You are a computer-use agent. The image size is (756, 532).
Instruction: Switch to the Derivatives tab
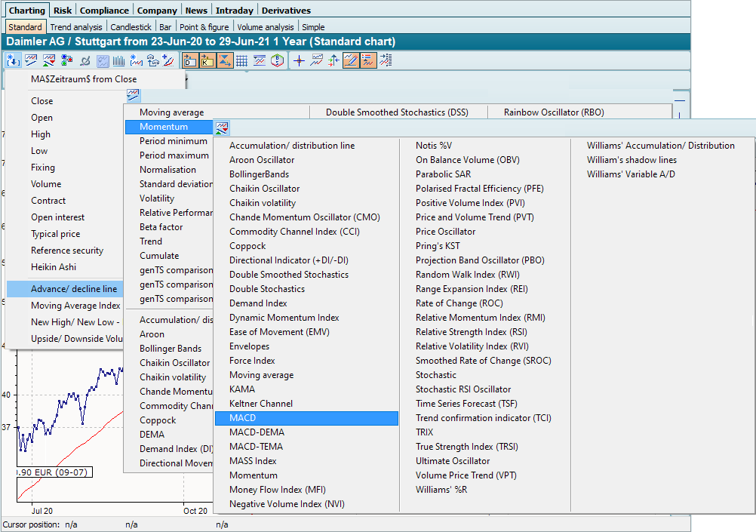[x=286, y=11]
